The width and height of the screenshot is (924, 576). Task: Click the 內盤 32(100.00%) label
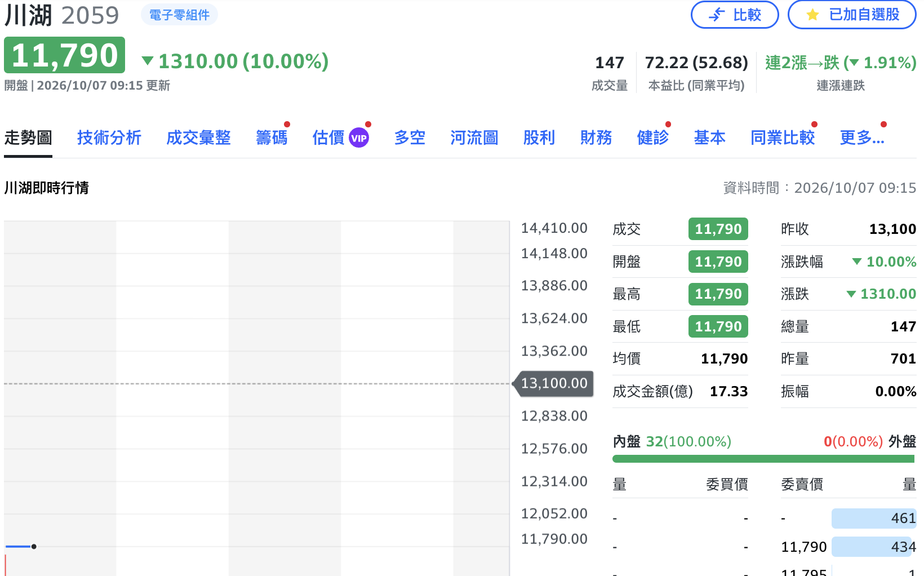click(672, 441)
